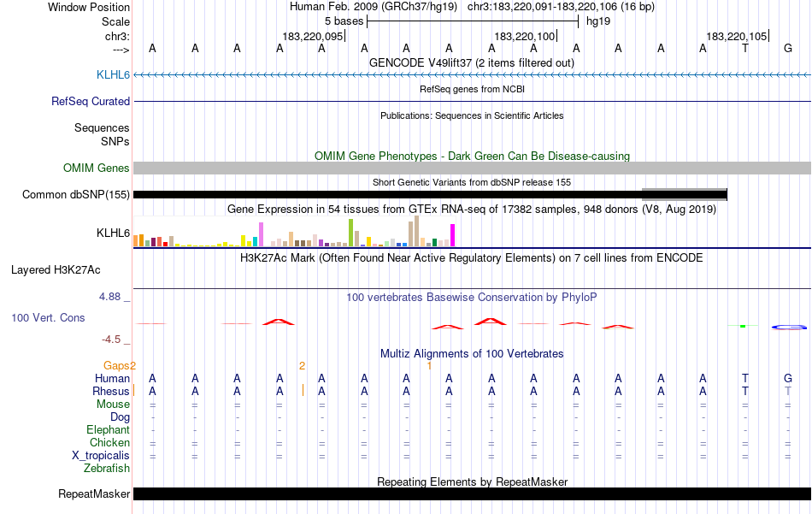
Task: Open the RefSeq Curated track label
Action: (x=90, y=102)
